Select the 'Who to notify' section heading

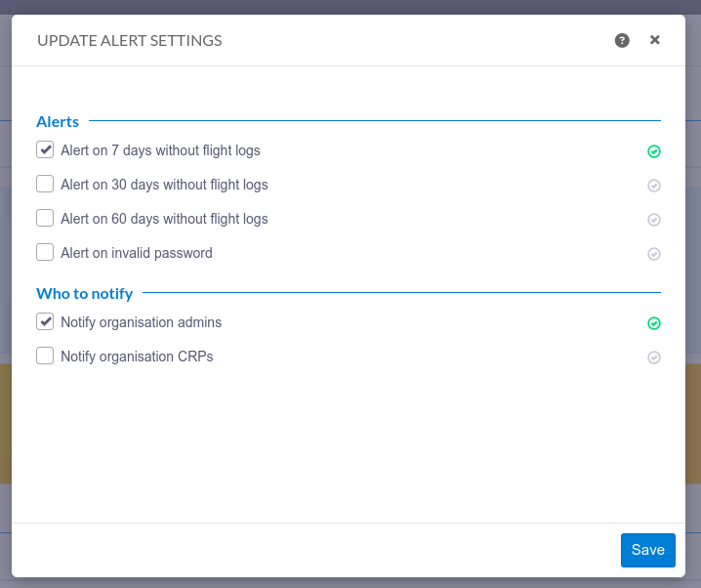(x=85, y=294)
